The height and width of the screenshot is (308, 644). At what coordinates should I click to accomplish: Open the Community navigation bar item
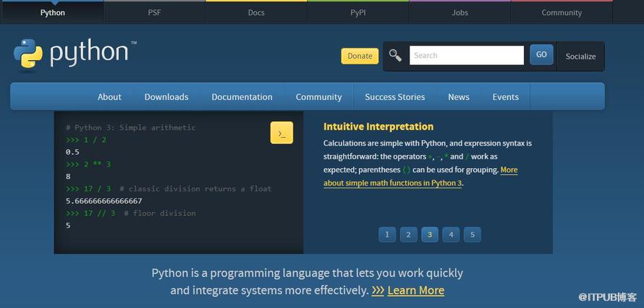click(318, 97)
